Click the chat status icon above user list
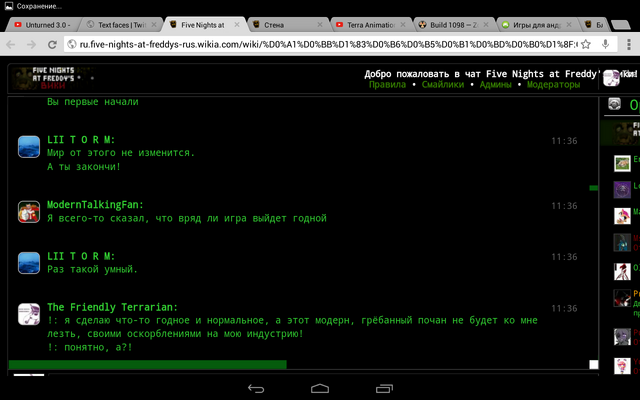The width and height of the screenshot is (640, 400). pyautogui.click(x=614, y=104)
